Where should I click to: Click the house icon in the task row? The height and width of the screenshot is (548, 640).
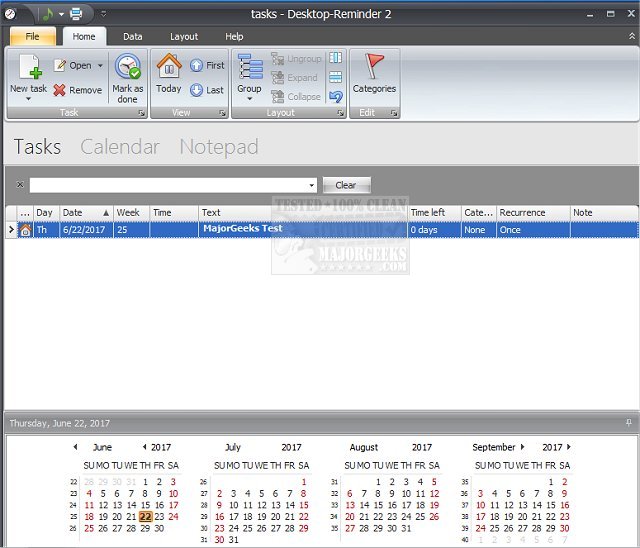tap(25, 230)
